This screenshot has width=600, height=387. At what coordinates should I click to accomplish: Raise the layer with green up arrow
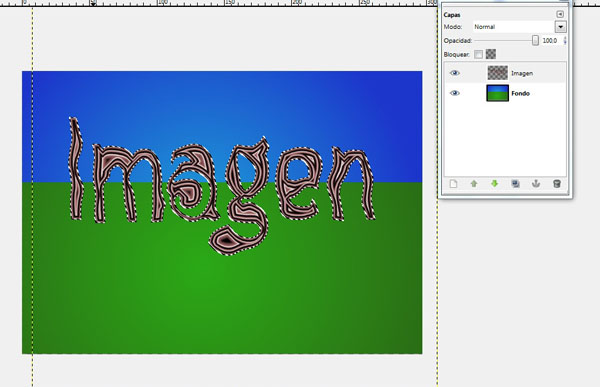[474, 184]
